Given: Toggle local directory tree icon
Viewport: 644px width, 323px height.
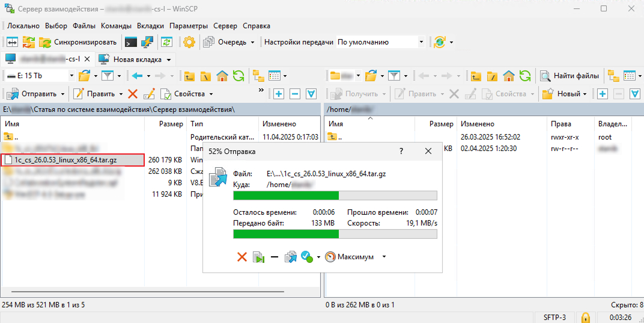Looking at the screenshot, I should [259, 76].
